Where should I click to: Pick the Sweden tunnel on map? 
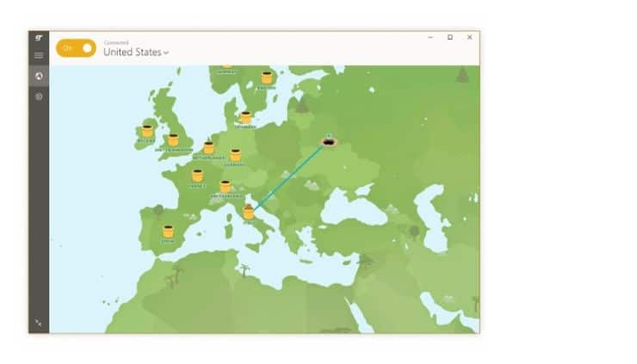pyautogui.click(x=267, y=77)
